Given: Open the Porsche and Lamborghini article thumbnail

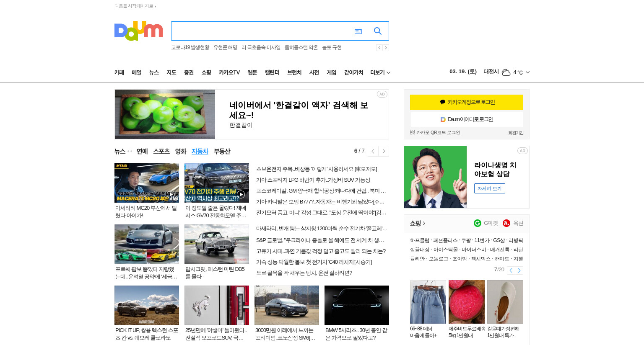Looking at the screenshot, I should (x=147, y=244).
